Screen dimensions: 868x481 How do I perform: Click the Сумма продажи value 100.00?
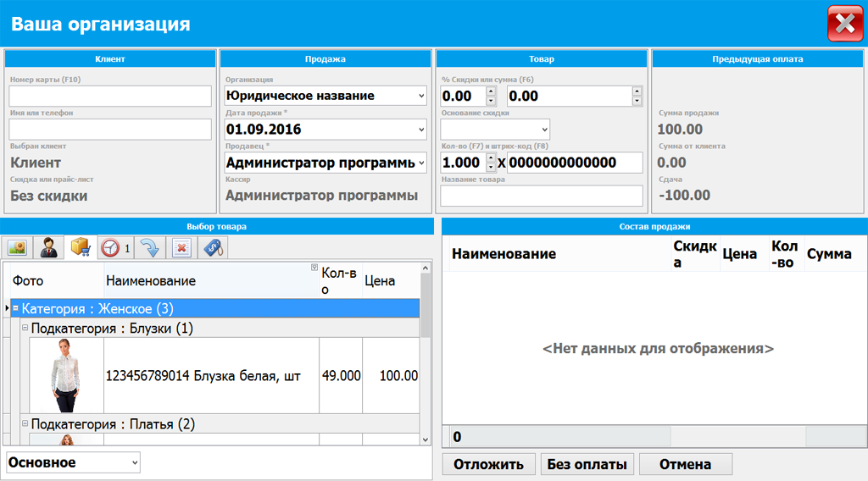click(x=680, y=130)
